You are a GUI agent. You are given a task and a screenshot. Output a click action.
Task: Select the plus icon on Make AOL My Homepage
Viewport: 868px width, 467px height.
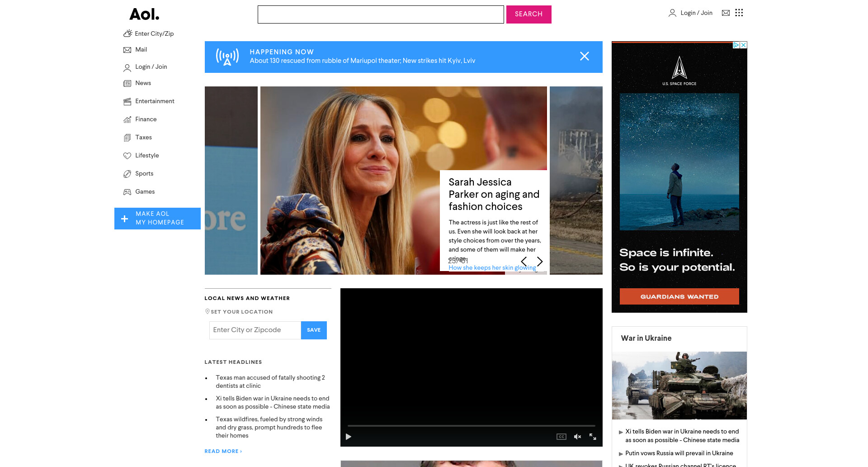pyautogui.click(x=125, y=219)
